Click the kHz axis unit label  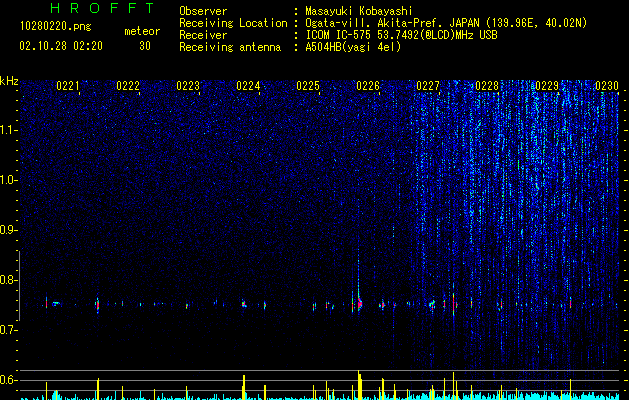tap(10, 81)
